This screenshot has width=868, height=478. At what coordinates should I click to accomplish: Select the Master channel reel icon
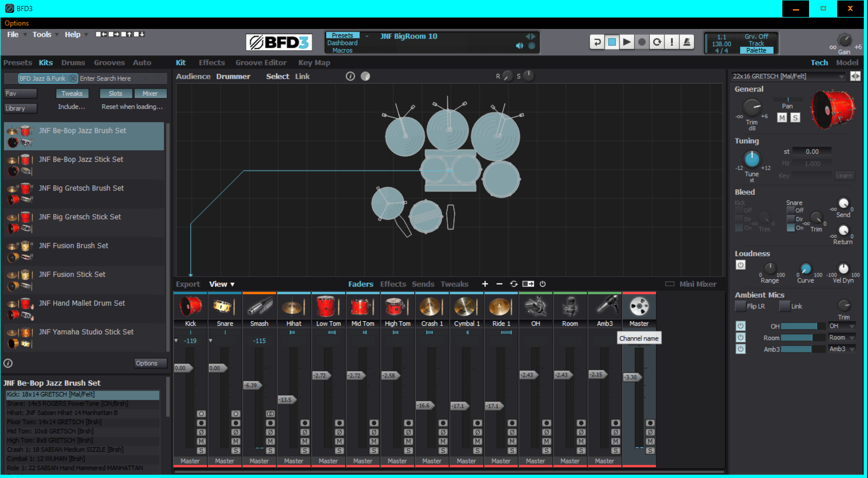coord(639,306)
